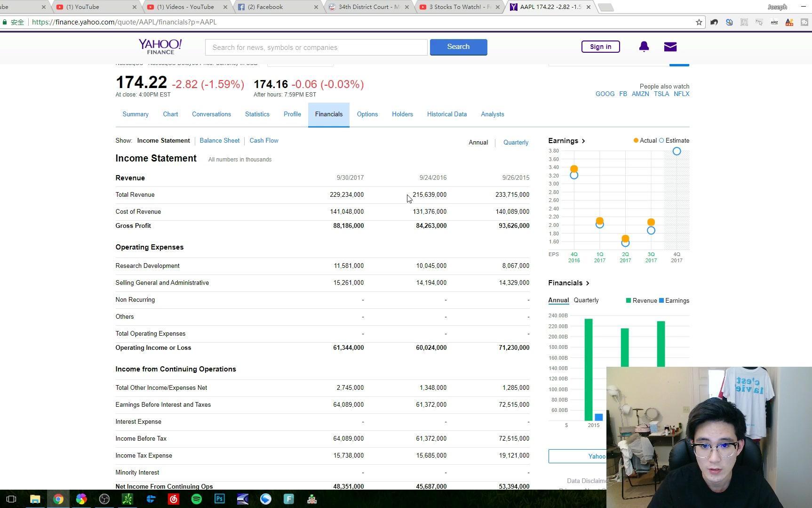Launch Photoshop from the taskbar
This screenshot has height=508, width=812.
220,499
